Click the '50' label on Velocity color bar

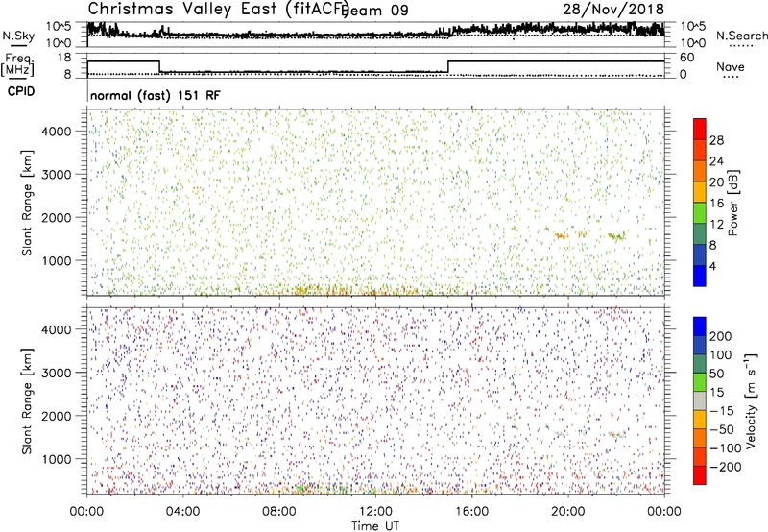point(716,374)
